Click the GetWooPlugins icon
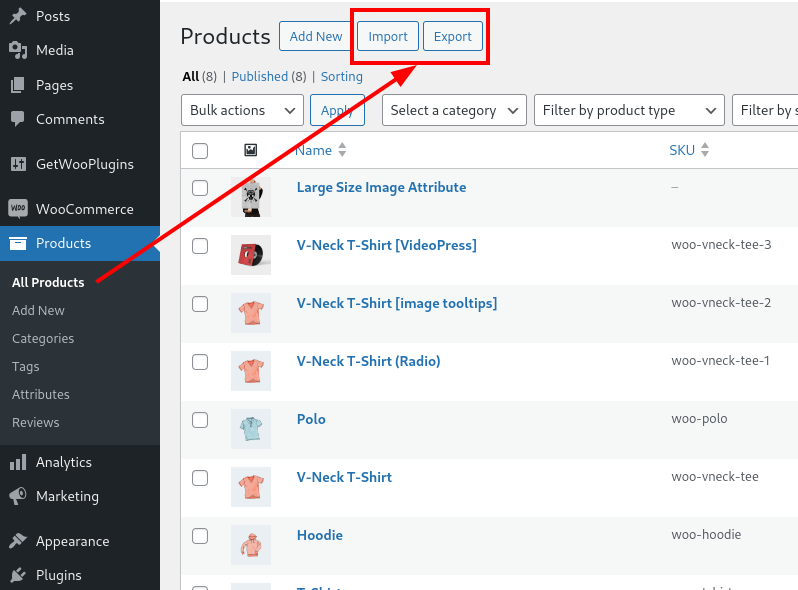The image size is (798, 590). tap(18, 164)
